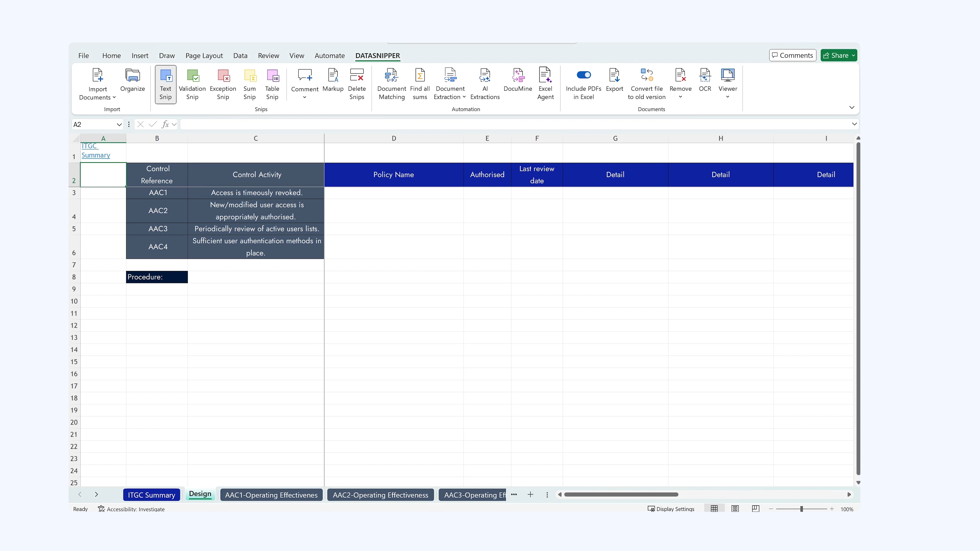Screen dimensions: 980x551
Task: Run Find all sums
Action: coord(420,84)
